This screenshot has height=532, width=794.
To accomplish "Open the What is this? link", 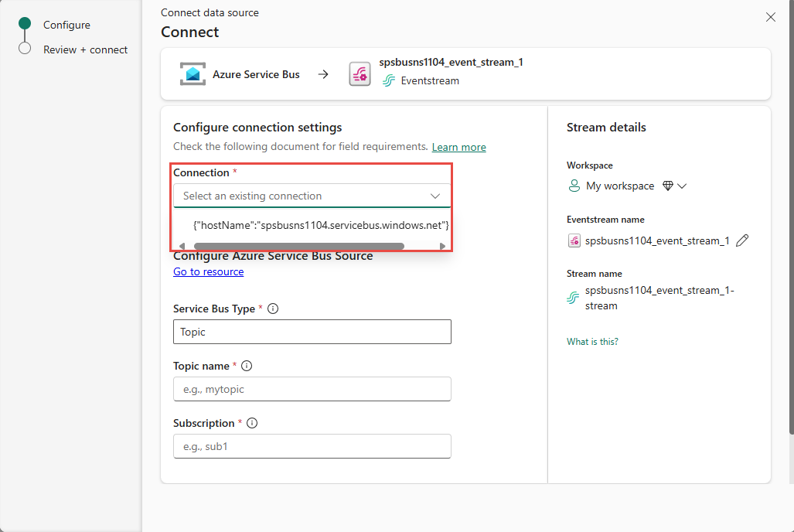I will point(592,342).
